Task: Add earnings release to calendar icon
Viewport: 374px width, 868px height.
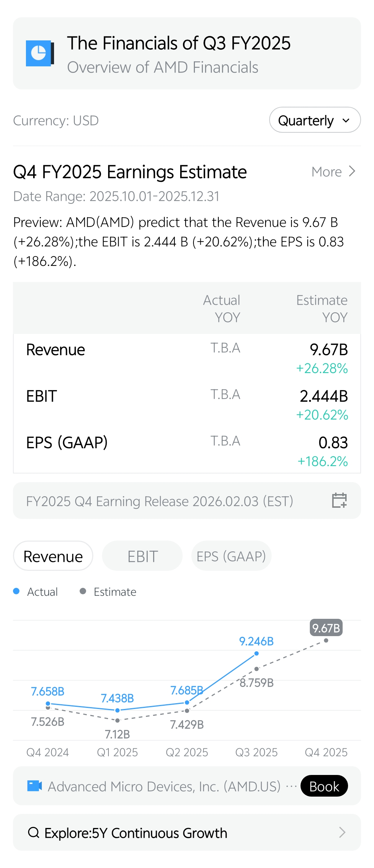Action: (339, 501)
